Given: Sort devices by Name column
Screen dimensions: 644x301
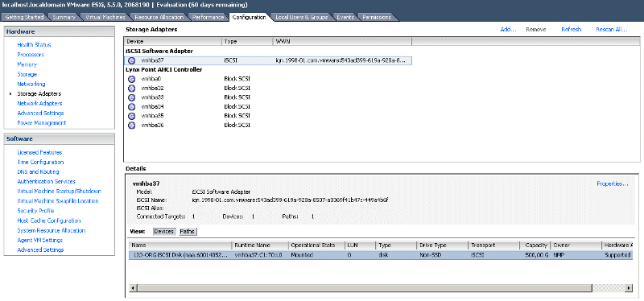Looking at the screenshot, I should coord(180,245).
